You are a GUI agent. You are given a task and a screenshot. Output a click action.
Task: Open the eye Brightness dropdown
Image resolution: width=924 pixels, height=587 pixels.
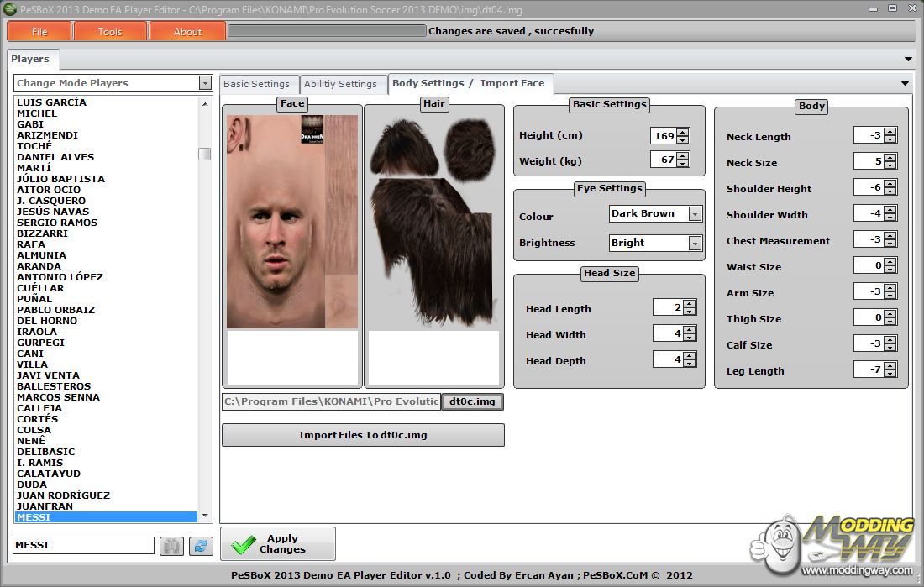click(x=695, y=244)
